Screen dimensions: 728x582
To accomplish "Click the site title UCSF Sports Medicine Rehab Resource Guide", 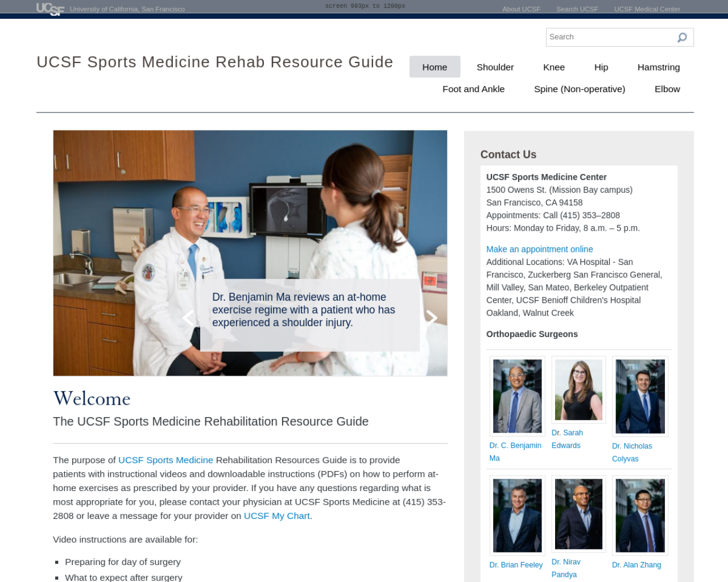I will coord(215,62).
